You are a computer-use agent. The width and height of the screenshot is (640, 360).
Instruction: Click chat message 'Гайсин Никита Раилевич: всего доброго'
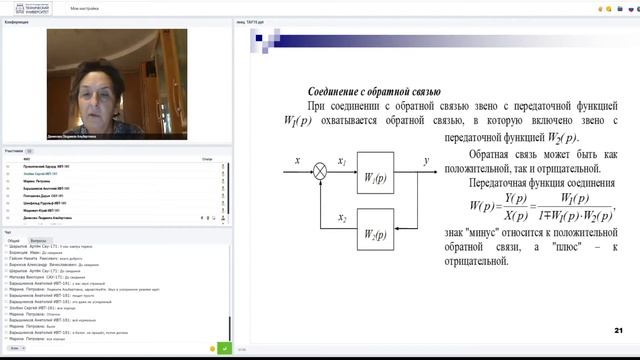pos(46,259)
